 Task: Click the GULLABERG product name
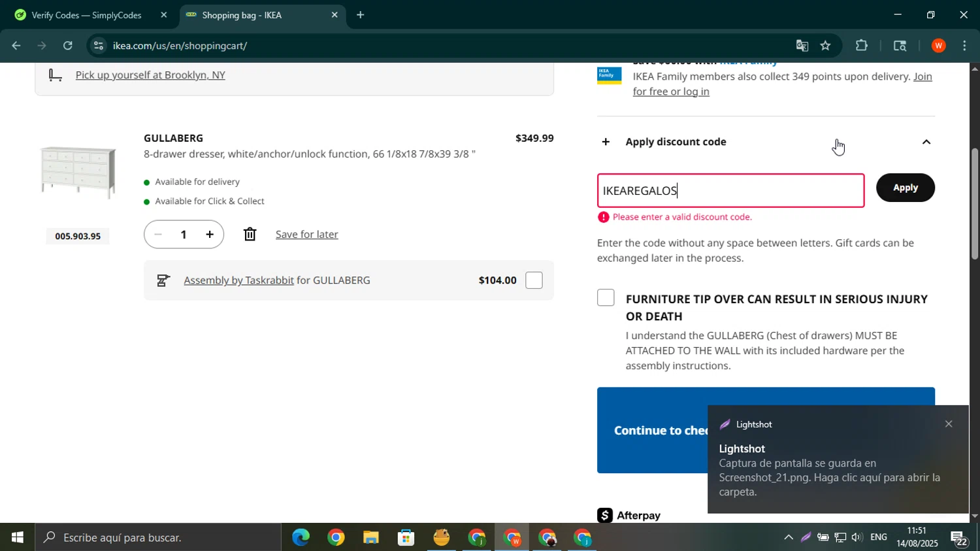[173, 138]
